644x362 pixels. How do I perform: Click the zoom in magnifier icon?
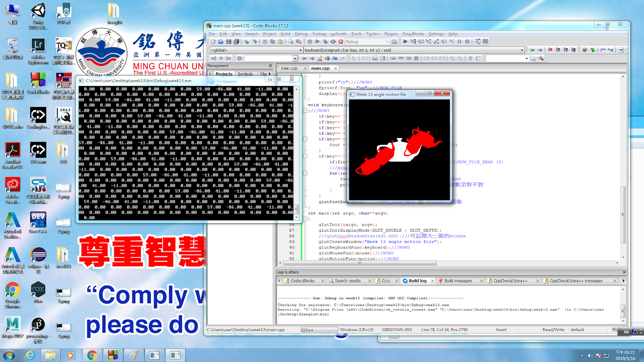point(452,58)
